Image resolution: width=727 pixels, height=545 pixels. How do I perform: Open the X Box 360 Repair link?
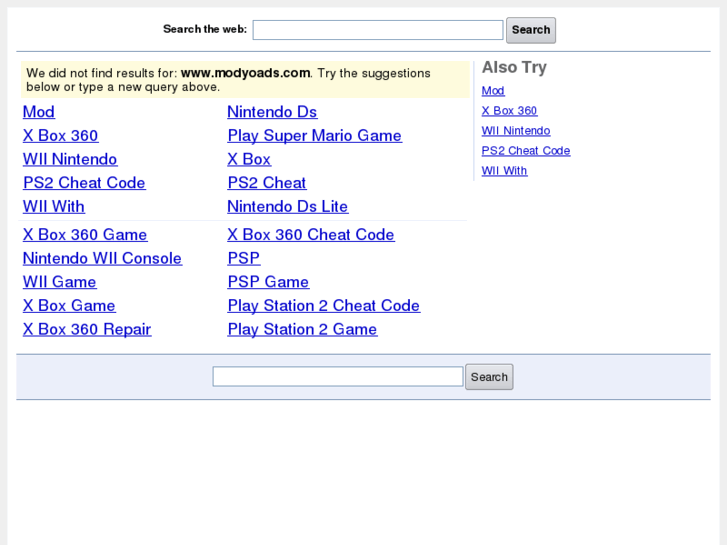click(87, 329)
